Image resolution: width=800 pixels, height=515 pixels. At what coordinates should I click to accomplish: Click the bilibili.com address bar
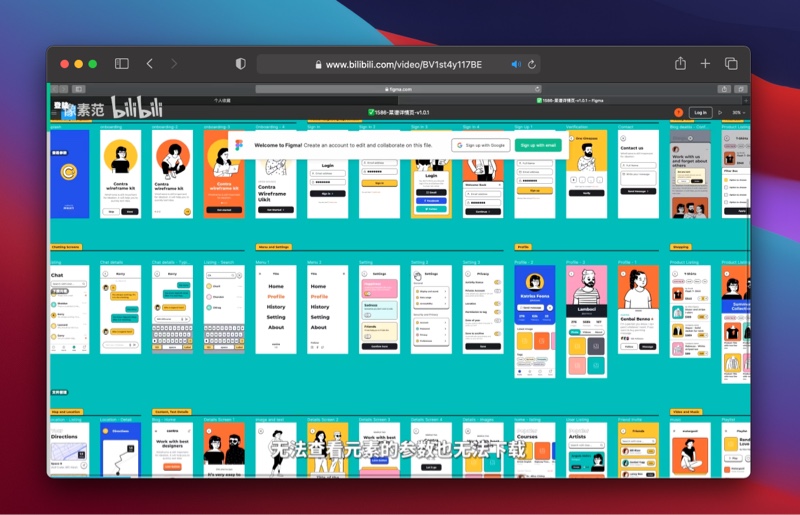tap(398, 64)
